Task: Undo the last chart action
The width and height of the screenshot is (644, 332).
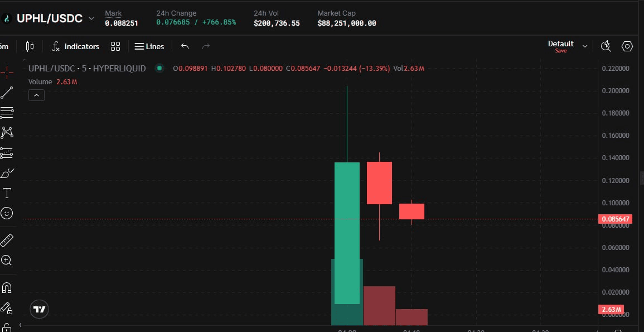Action: [185, 46]
